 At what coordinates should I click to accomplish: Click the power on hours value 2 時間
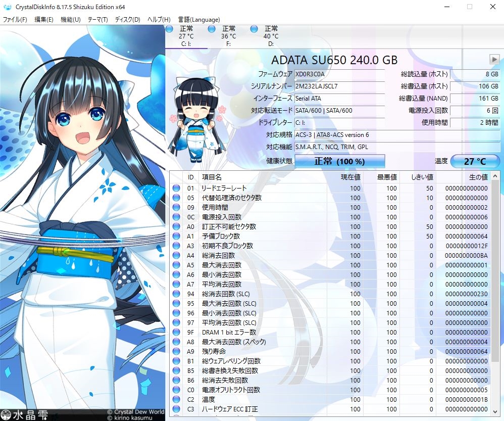475,122
